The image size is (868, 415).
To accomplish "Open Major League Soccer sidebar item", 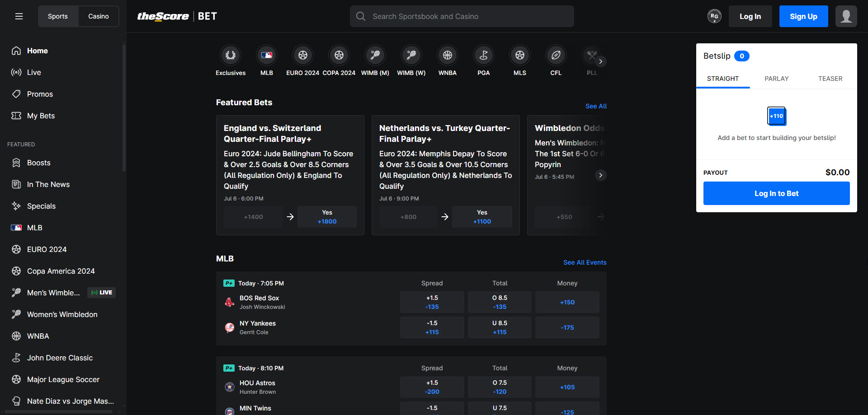I will click(61, 379).
